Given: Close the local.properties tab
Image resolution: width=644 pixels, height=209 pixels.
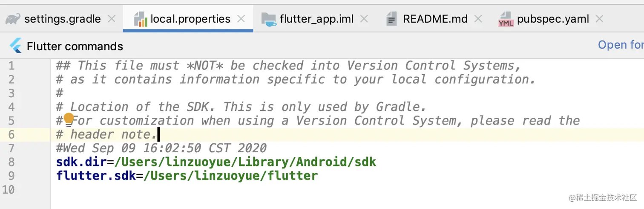Looking at the screenshot, I should [241, 19].
